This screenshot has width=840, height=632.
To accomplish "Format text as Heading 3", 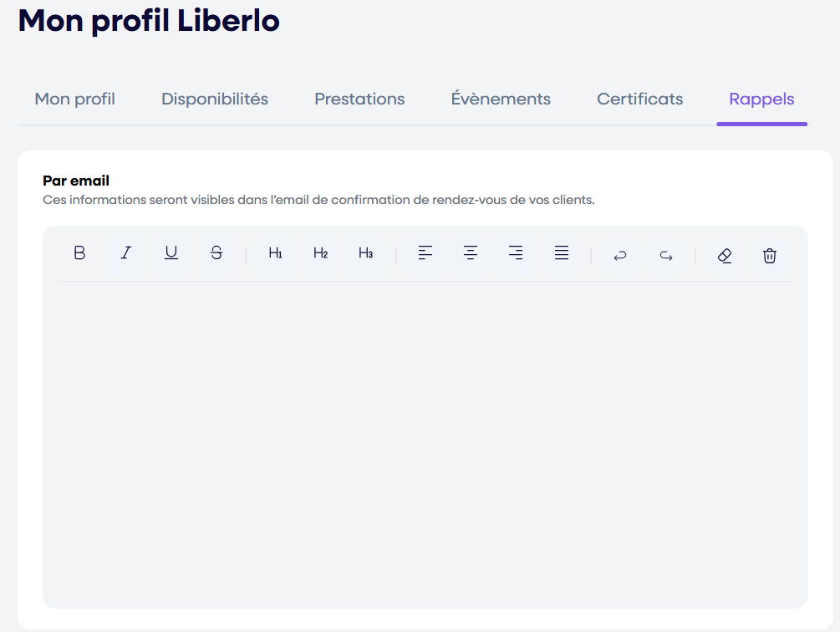I will [x=365, y=253].
